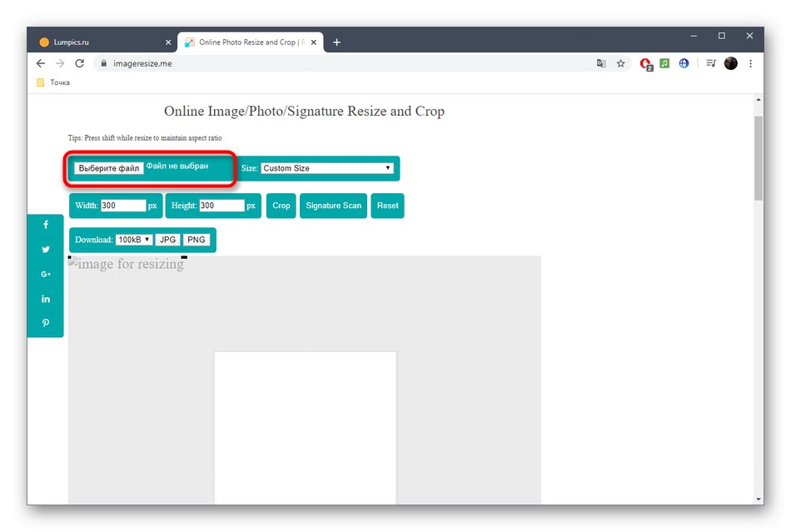Open the 100kB download size dropdown
This screenshot has height=532, width=791.
pos(134,240)
